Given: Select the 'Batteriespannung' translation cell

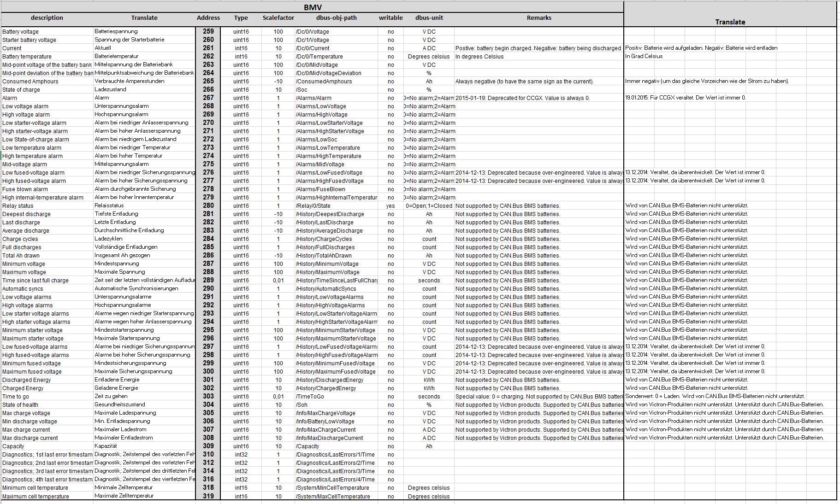Looking at the screenshot, I should [144, 32].
